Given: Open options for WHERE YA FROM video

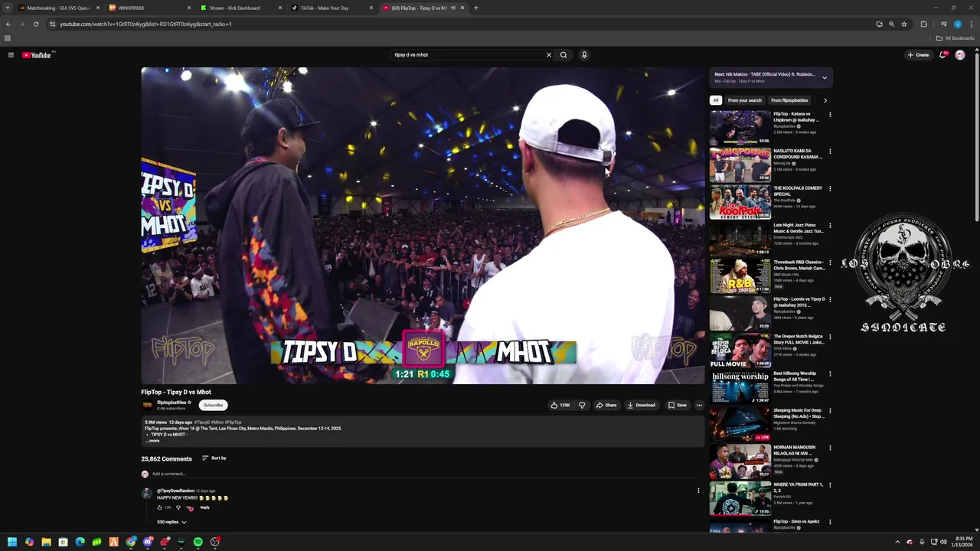Looking at the screenshot, I should pyautogui.click(x=830, y=485).
